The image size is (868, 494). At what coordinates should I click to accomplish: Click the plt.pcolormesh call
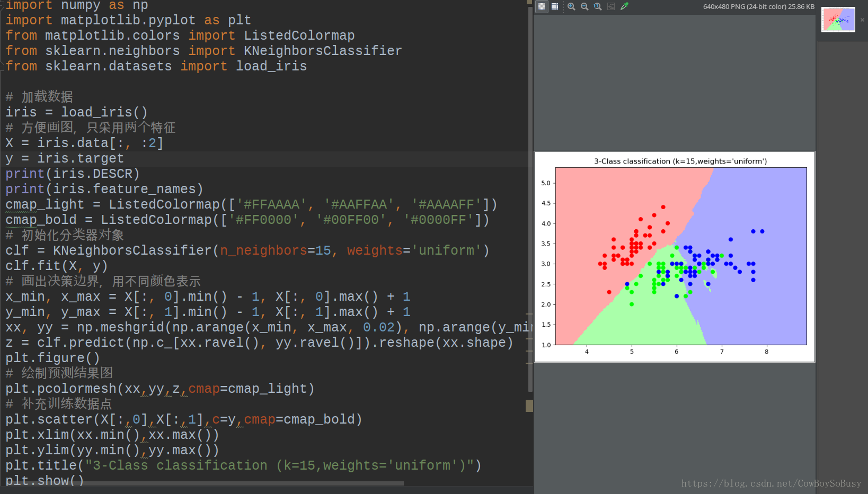pyautogui.click(x=160, y=389)
